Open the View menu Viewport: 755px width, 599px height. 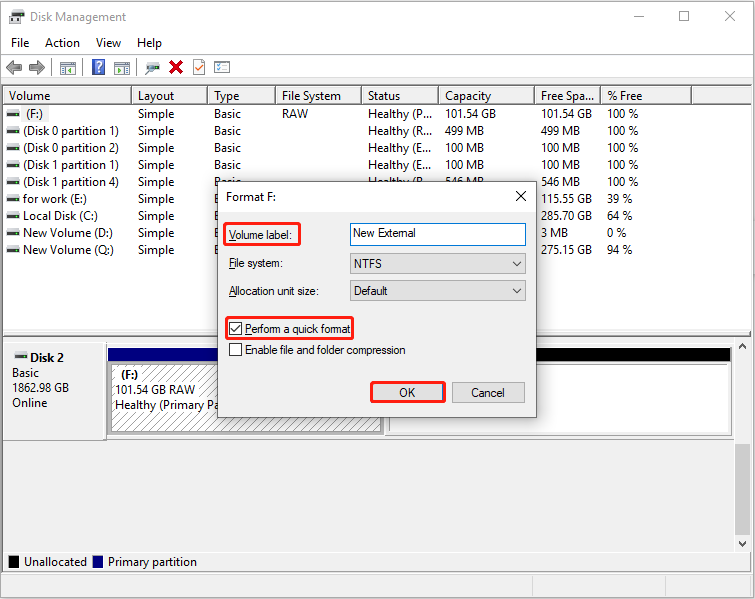[108, 43]
